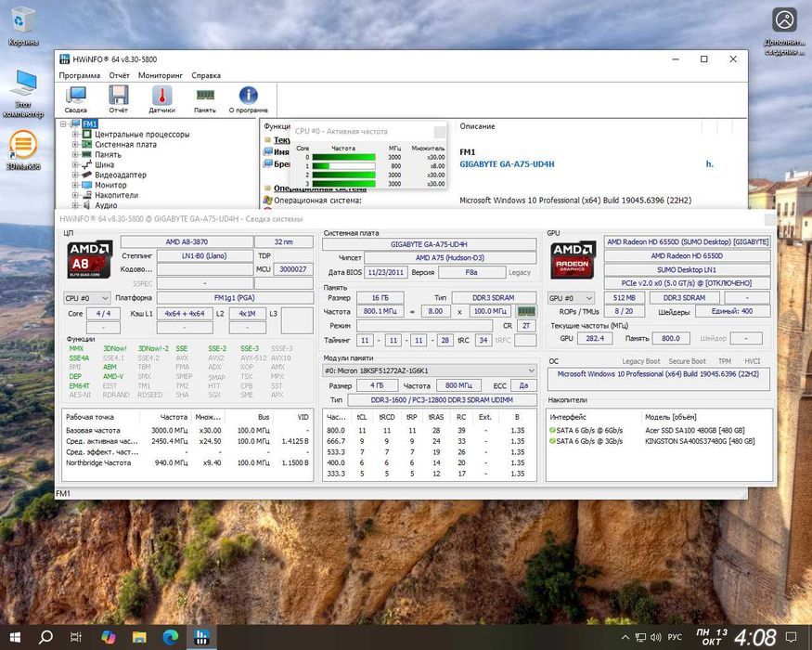Open the Корзина desktop icon

23,26
